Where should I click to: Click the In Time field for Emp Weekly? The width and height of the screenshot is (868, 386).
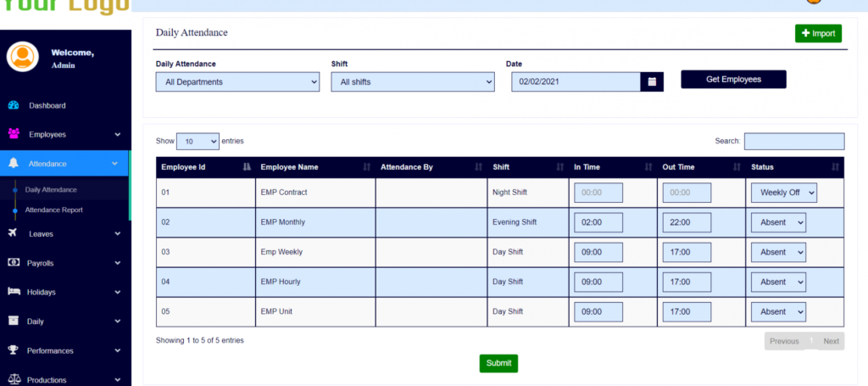click(x=598, y=252)
